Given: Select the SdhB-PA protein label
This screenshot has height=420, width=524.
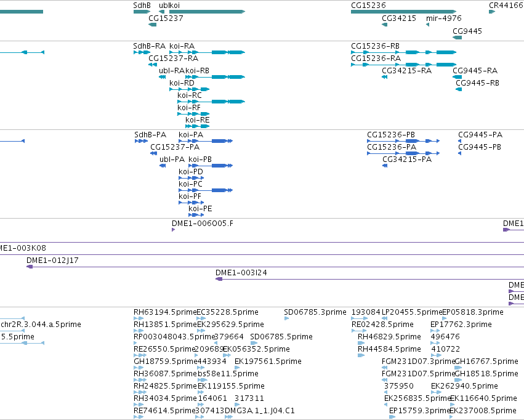Looking at the screenshot, I should pos(150,135).
